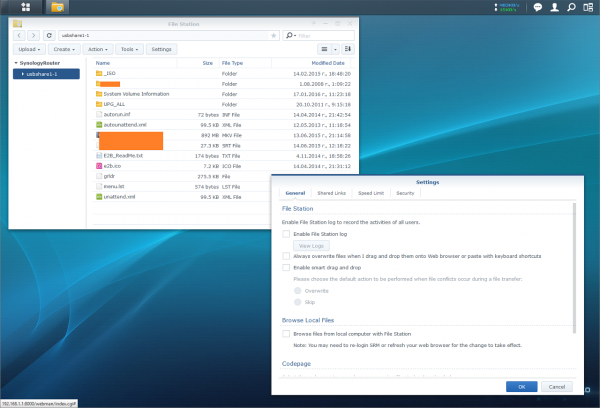
Task: Open filter options dropdown arrow
Action: (295, 36)
